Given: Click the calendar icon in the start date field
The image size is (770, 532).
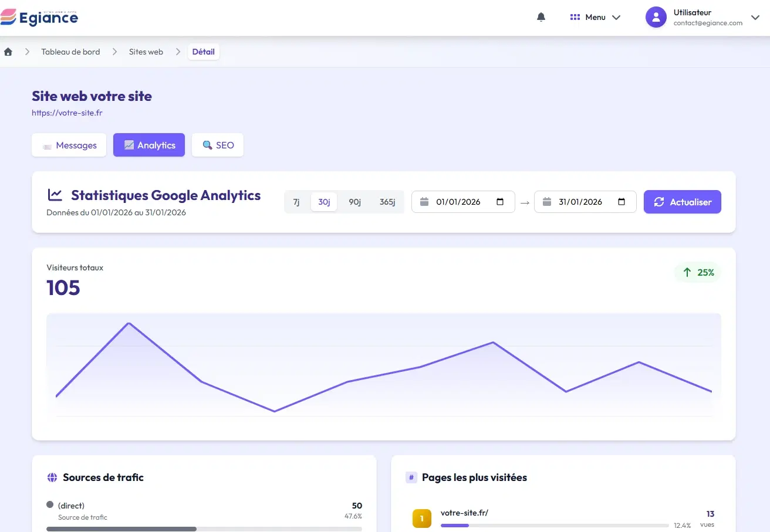Looking at the screenshot, I should [424, 202].
